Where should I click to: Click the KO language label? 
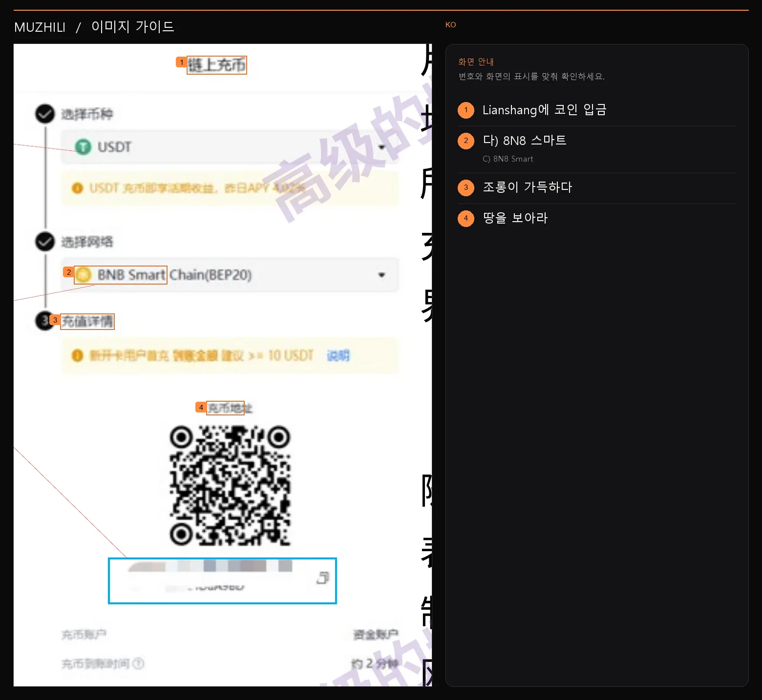point(450,24)
